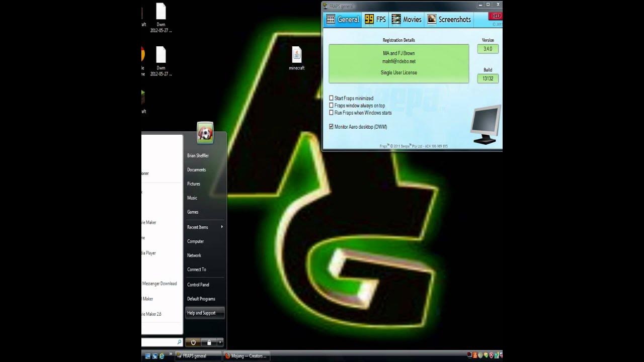
Task: Click Switch between windows quick launch icon
Action: 155,356
